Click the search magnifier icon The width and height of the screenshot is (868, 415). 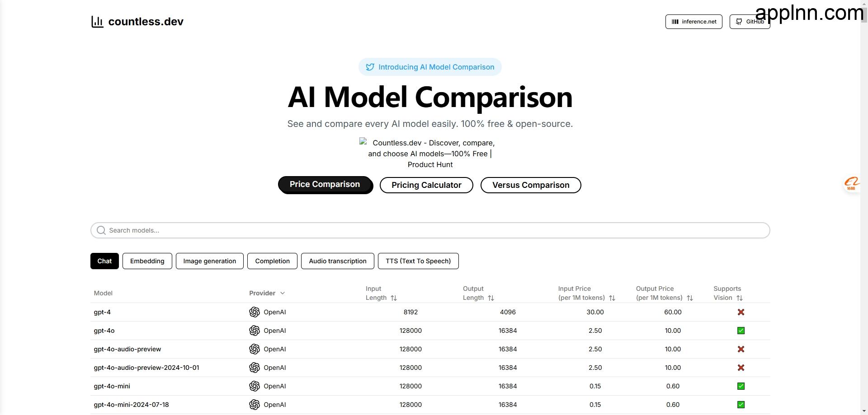pos(101,230)
